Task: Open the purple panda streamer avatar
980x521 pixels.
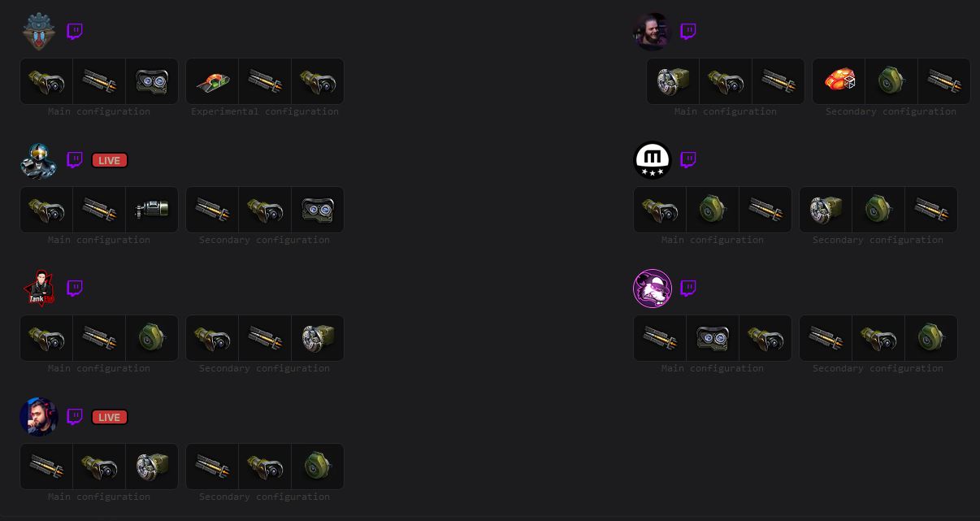Action: pos(653,289)
